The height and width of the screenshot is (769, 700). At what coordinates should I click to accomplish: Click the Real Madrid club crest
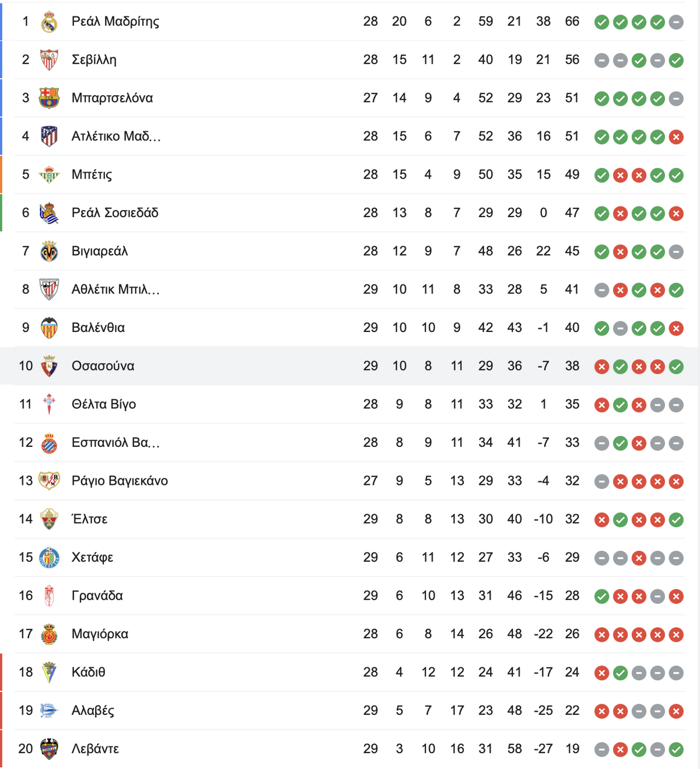point(49,22)
